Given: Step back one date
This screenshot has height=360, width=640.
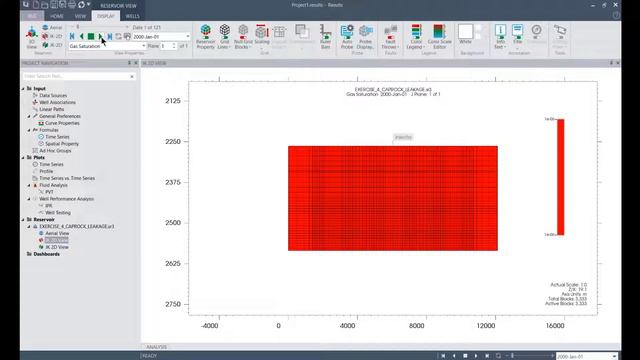Looking at the screenshot, I should [82, 37].
